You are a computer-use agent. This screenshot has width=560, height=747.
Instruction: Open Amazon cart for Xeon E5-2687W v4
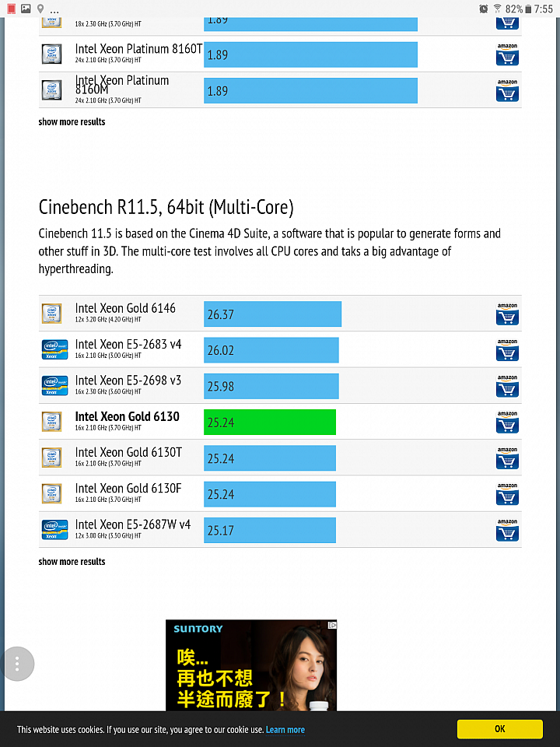[507, 530]
